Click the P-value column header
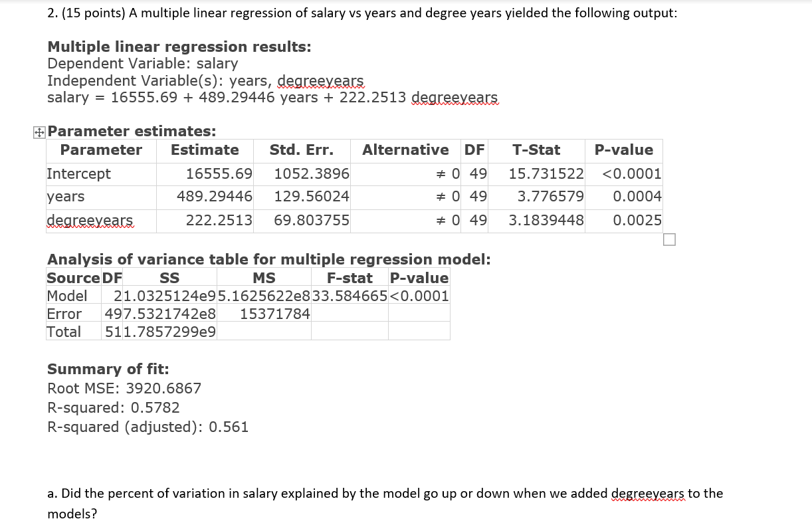Image resolution: width=812 pixels, height=531 pixels. tap(623, 150)
